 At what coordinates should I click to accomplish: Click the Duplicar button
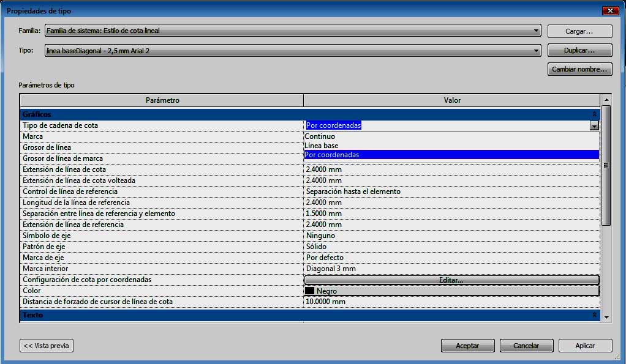(579, 51)
